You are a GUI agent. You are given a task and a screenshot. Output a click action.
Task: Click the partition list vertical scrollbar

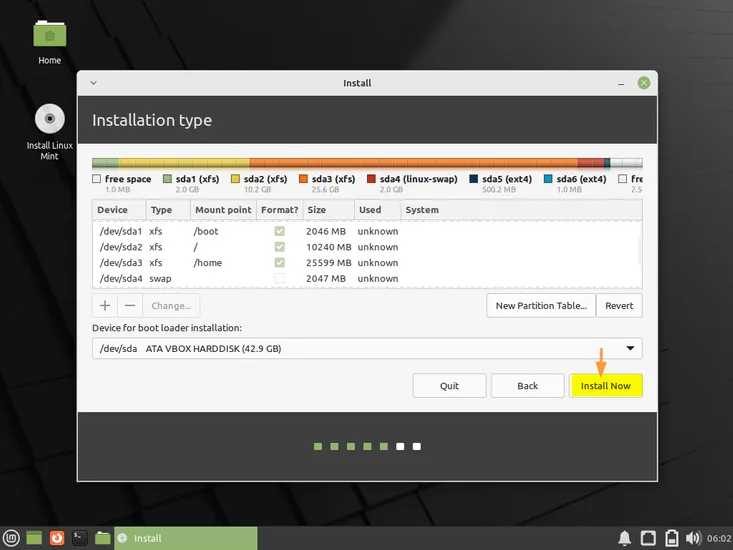640,251
